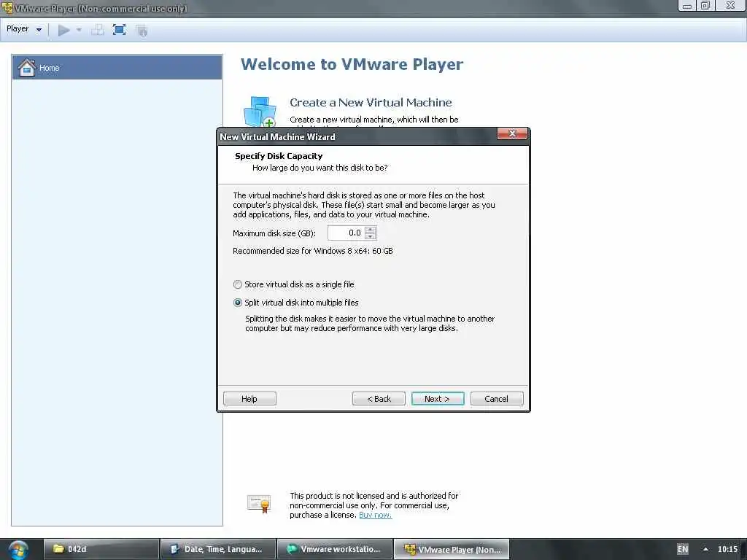This screenshot has width=747, height=560.
Task: Open the Create a New Virtual Machine link
Action: [371, 102]
